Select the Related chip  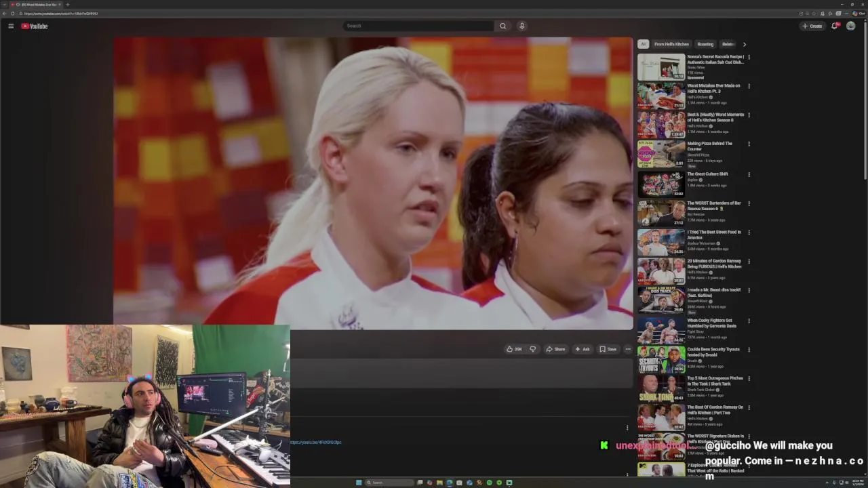pyautogui.click(x=728, y=44)
